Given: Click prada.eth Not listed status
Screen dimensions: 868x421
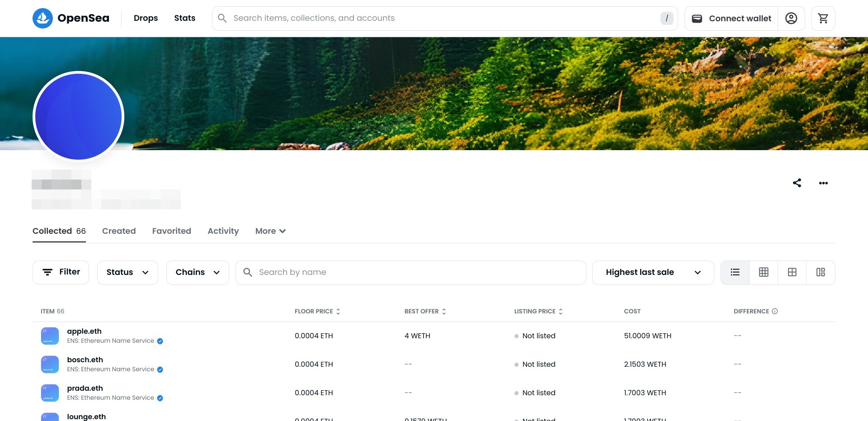Looking at the screenshot, I should pos(535,393).
